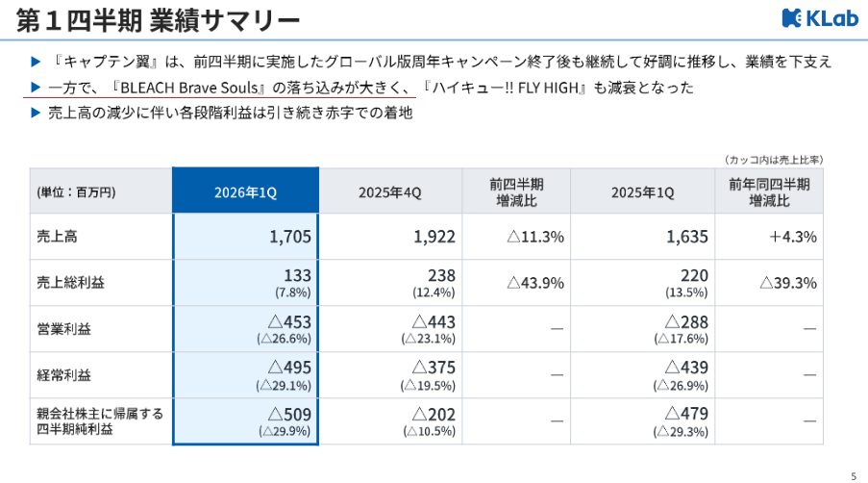Select the 売上高 row label
Viewport: 868px width, 483px height.
pos(57,237)
